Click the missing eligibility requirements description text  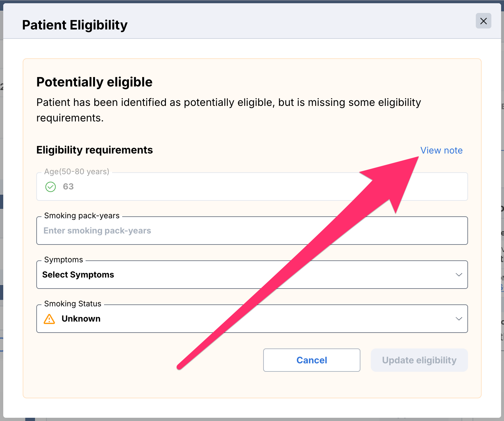(229, 110)
